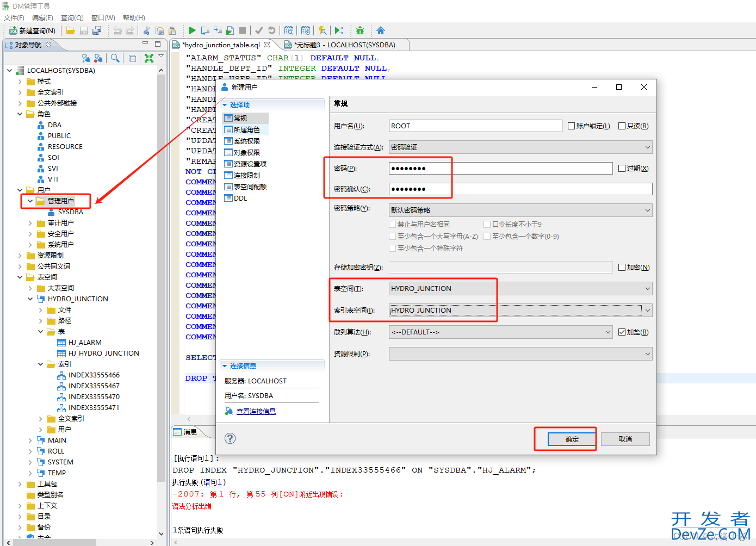Click the paste clipboard icon

click(172, 30)
